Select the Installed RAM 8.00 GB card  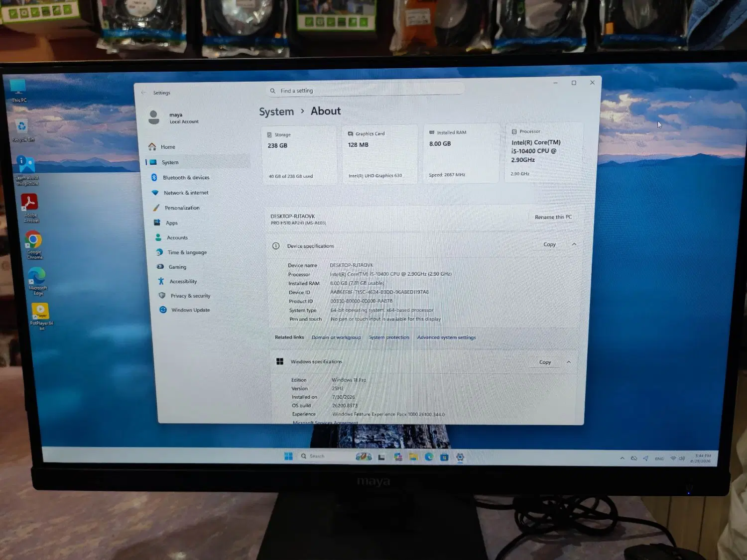pyautogui.click(x=461, y=153)
